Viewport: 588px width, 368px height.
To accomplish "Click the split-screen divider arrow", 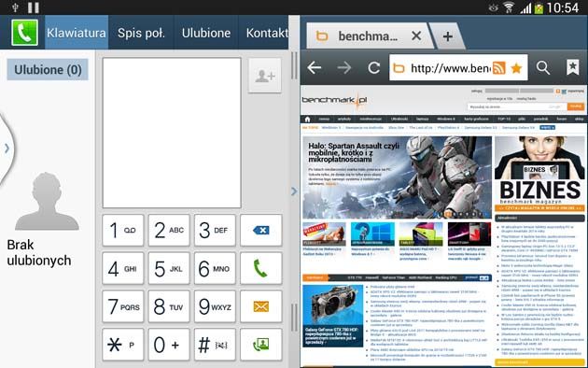I will coord(294,191).
